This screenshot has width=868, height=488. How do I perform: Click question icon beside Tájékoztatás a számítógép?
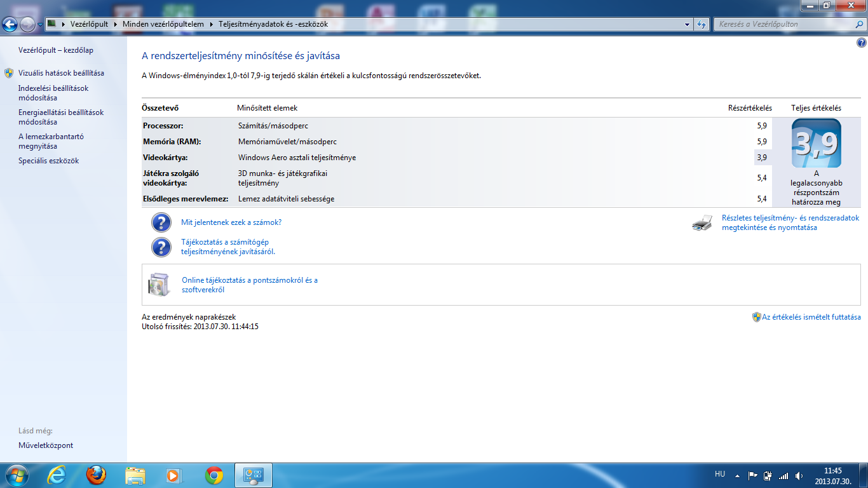[161, 247]
